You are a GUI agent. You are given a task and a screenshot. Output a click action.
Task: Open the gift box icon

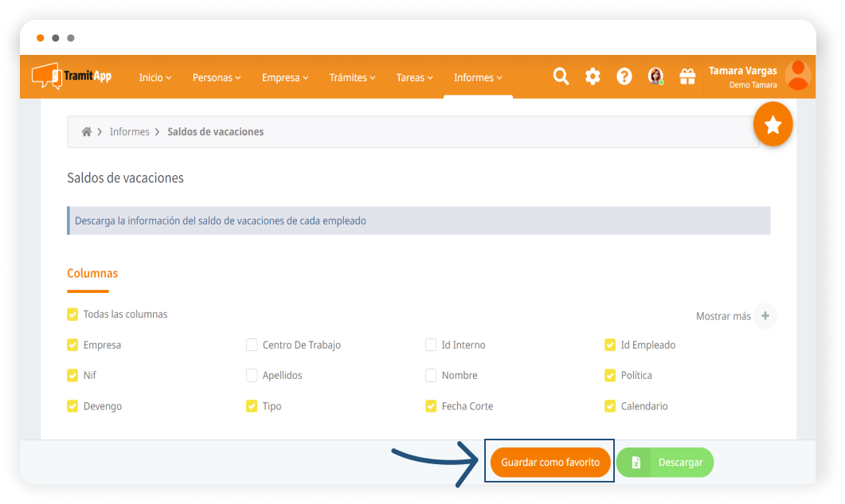[x=687, y=76]
